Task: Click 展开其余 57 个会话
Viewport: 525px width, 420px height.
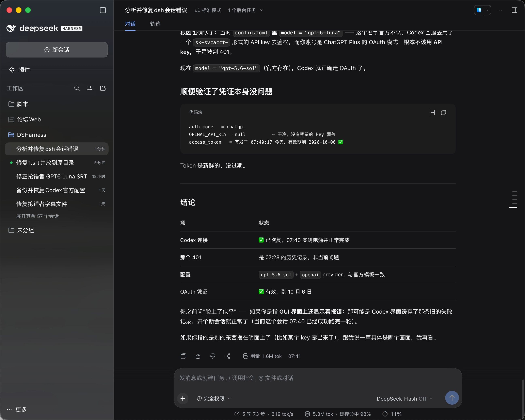Action: [x=37, y=216]
